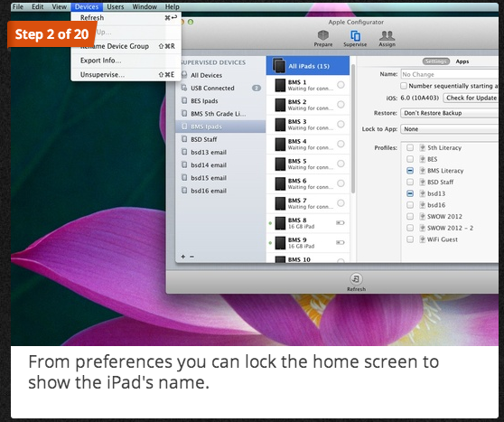Toggle the BMS Literacy profile checkbox
Viewport: 504px width, 422px height.
(410, 171)
